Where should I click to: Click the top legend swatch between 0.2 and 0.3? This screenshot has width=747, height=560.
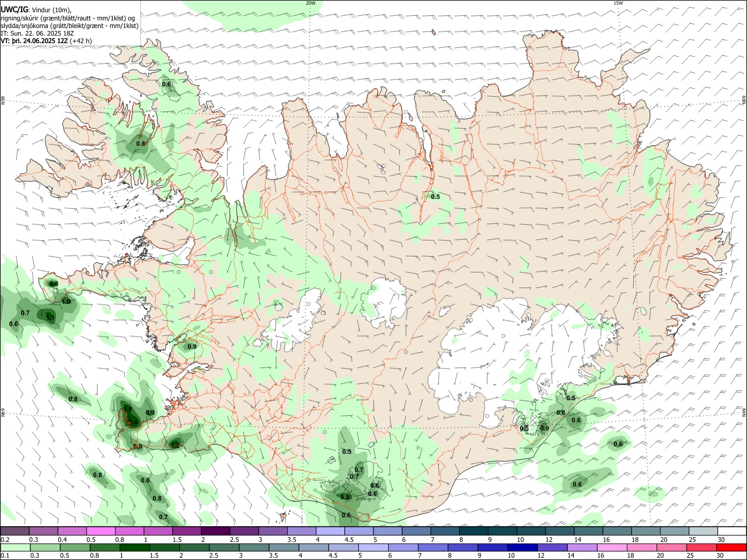pos(15,531)
